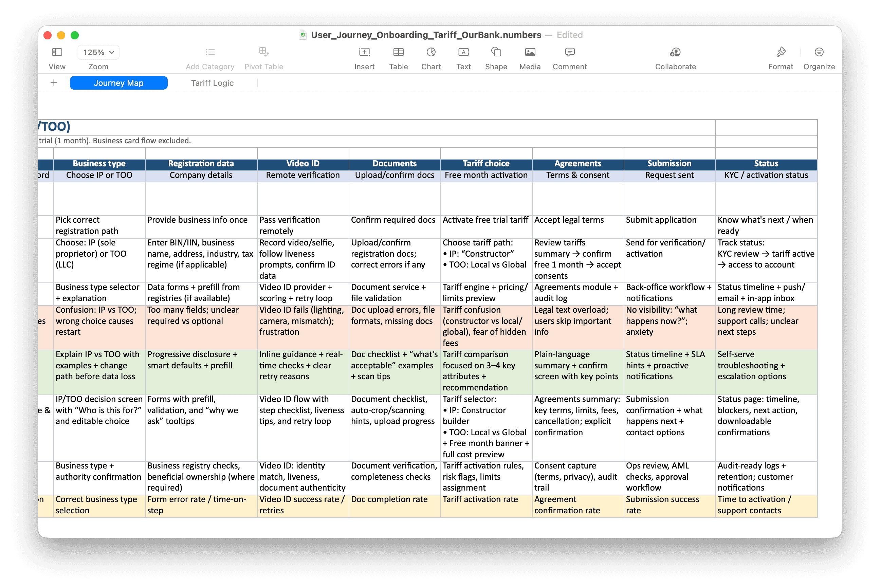Click the Edited status label
Viewport: 880px width, 588px height.
point(570,35)
